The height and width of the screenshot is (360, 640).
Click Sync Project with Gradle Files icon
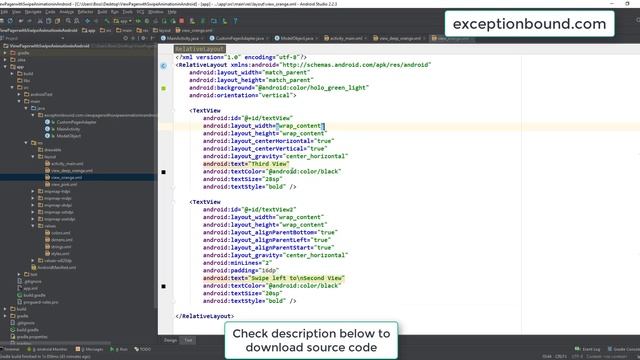click(202, 21)
